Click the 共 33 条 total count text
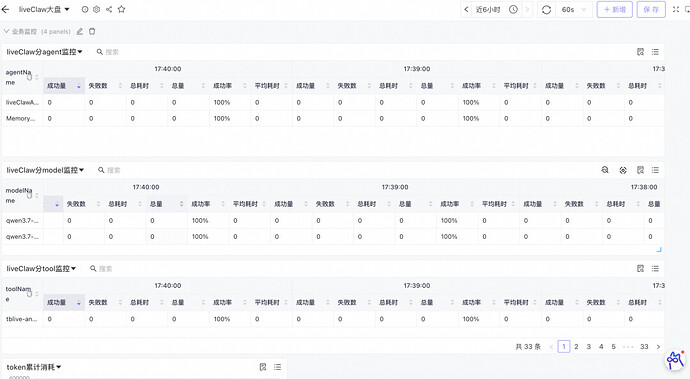This screenshot has height=379, width=690. (528, 346)
